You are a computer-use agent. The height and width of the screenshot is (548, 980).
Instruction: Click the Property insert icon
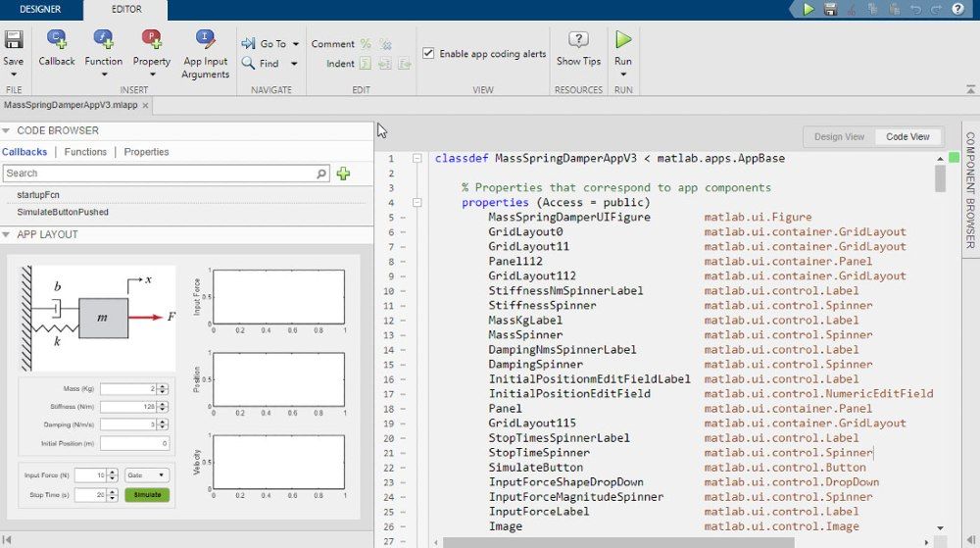[x=152, y=40]
